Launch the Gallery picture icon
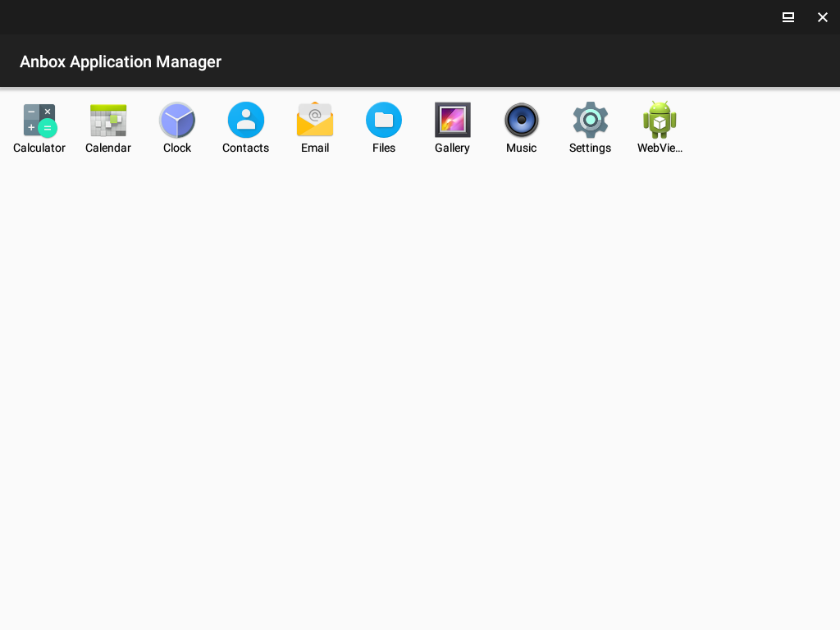Viewport: 840px width, 630px height. 453,120
